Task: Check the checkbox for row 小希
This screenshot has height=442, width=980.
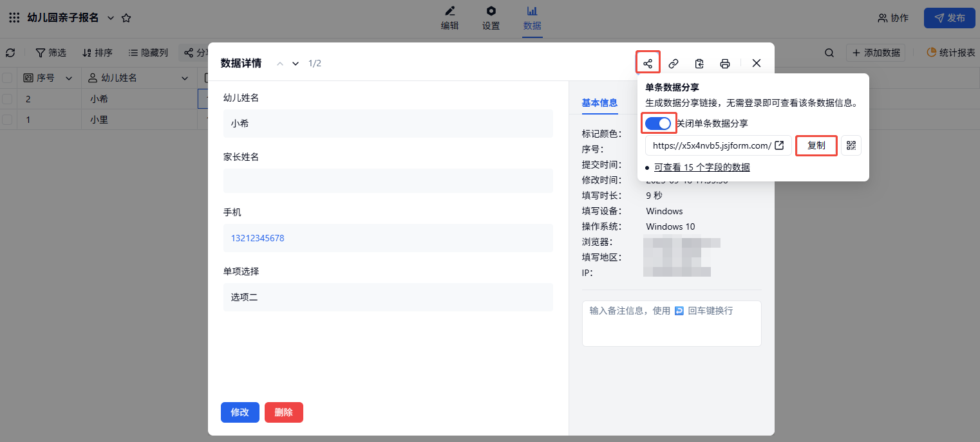Action: pos(7,99)
